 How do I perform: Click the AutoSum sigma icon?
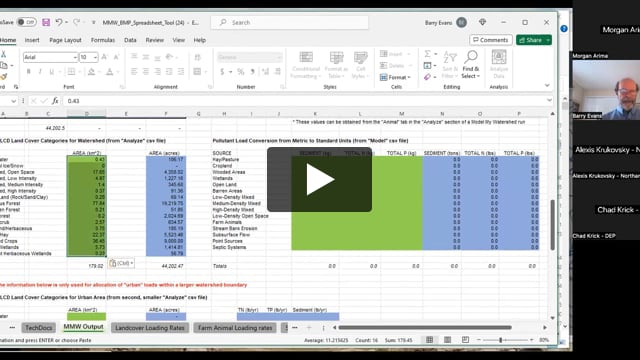(427, 53)
